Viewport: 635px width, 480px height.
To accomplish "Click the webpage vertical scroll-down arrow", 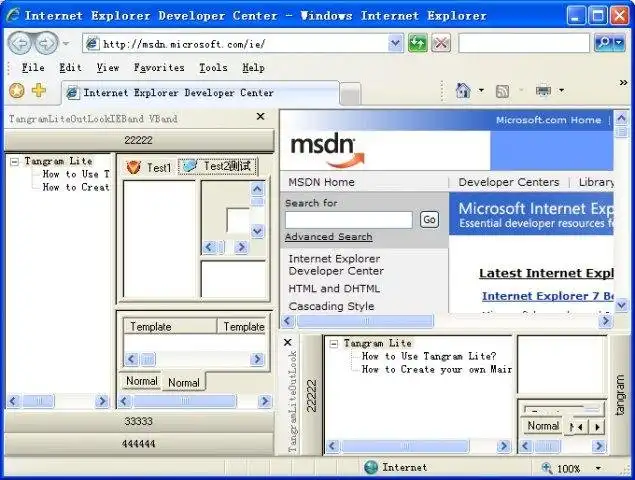I will pos(622,305).
